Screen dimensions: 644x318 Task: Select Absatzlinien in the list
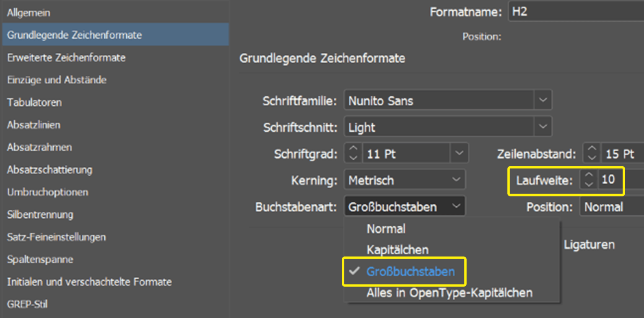pos(34,125)
